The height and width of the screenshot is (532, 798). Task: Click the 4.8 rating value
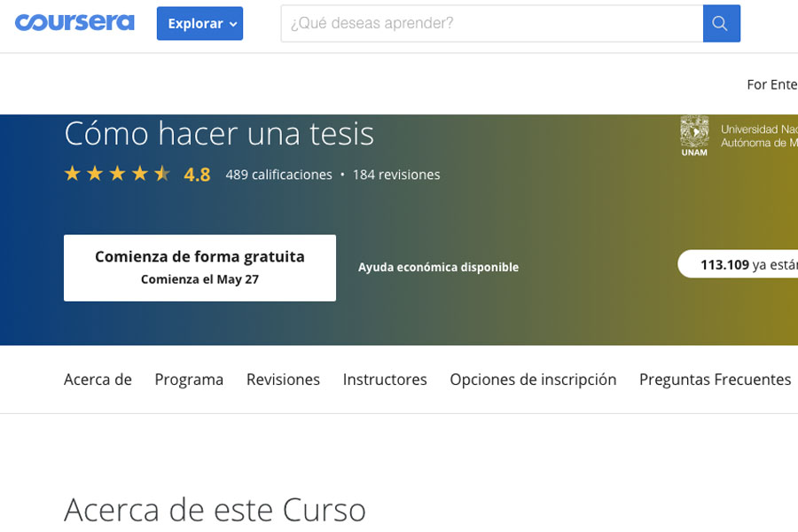(x=197, y=175)
